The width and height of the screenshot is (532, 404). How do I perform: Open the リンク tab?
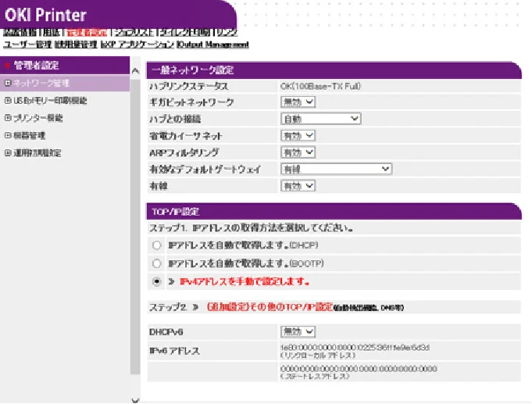227,33
